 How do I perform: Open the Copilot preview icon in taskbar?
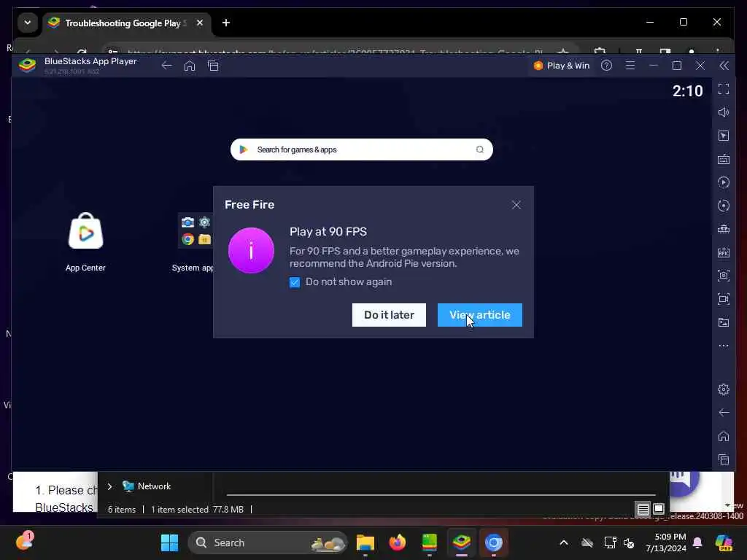tap(724, 542)
